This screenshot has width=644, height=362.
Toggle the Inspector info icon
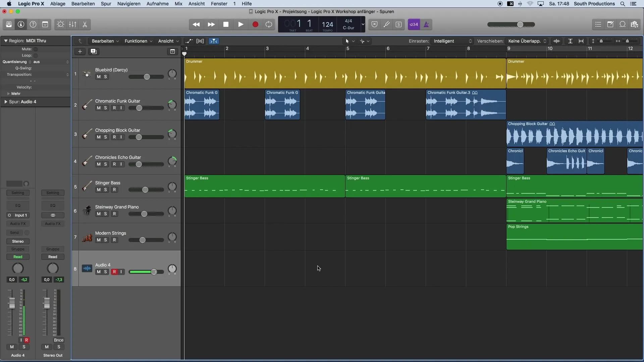[21, 24]
